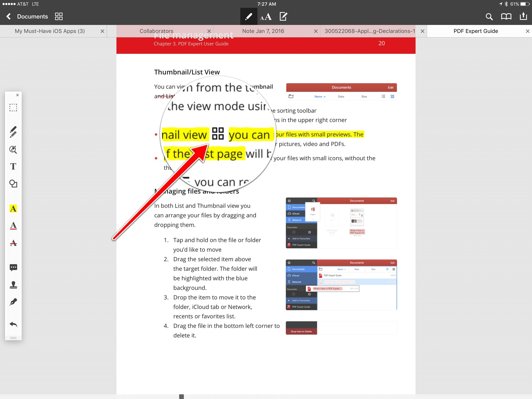Screen dimensions: 532x399
Task: Tap the edit document note icon
Action: click(283, 16)
